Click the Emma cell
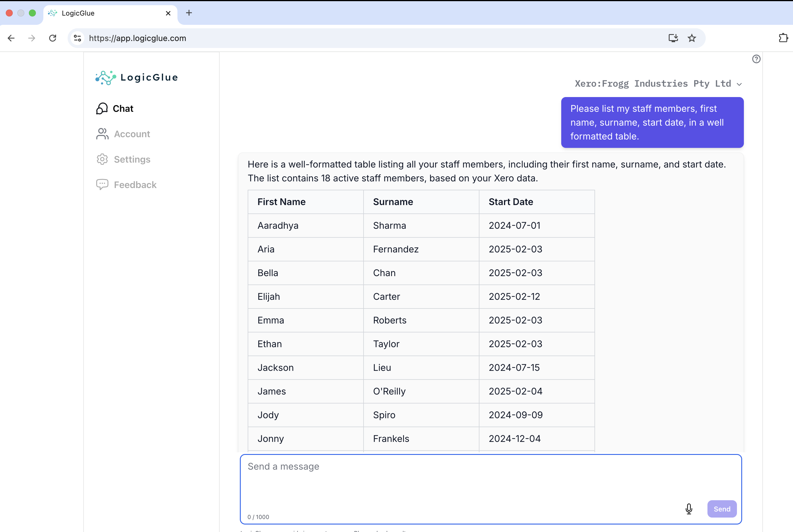This screenshot has width=793, height=532. 305,320
